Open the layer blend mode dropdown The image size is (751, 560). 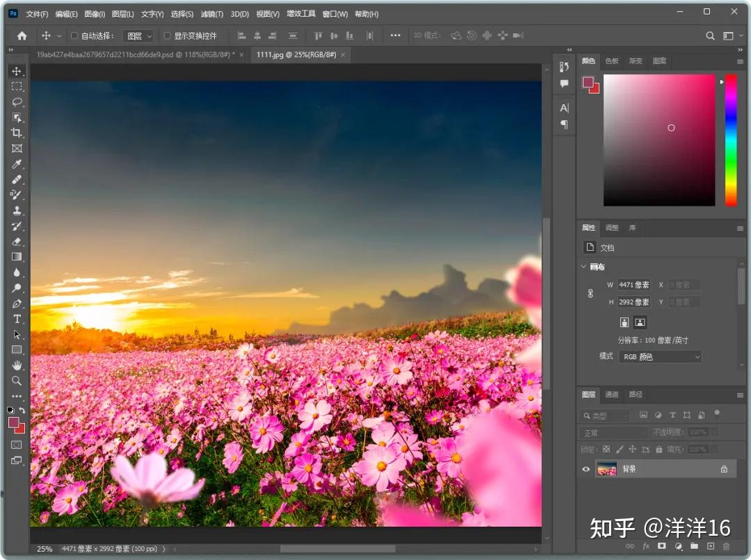pos(613,431)
